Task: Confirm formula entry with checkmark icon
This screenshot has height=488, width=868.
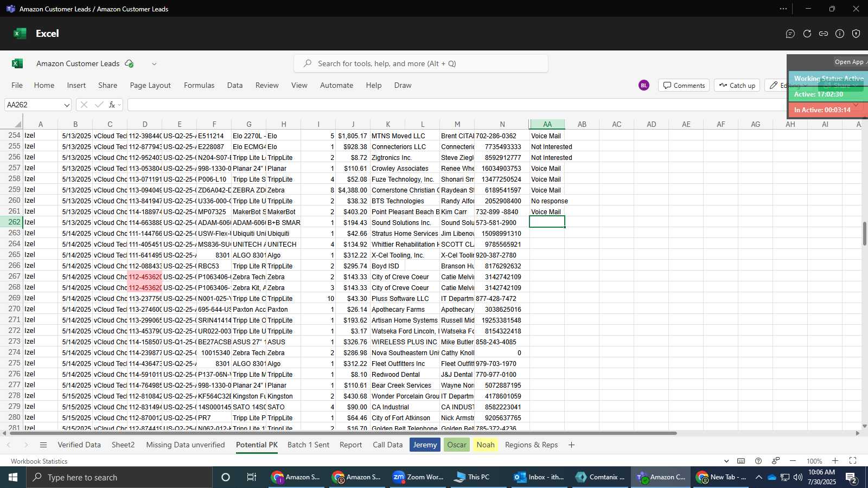Action: pyautogui.click(x=99, y=105)
